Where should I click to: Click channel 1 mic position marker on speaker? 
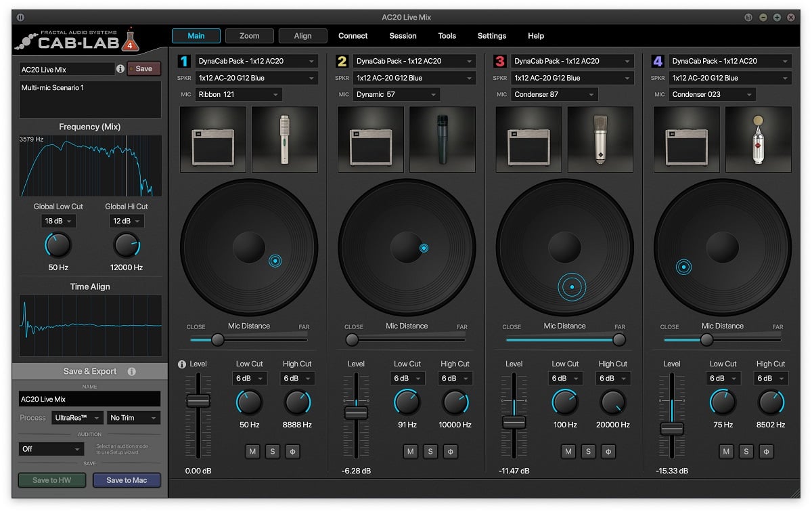point(275,261)
